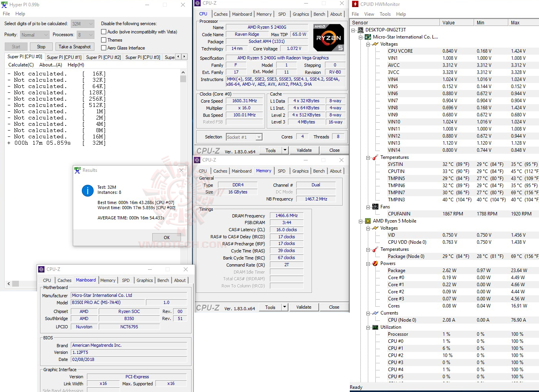Click Close in the CPU-Z Memory window

[334, 307]
